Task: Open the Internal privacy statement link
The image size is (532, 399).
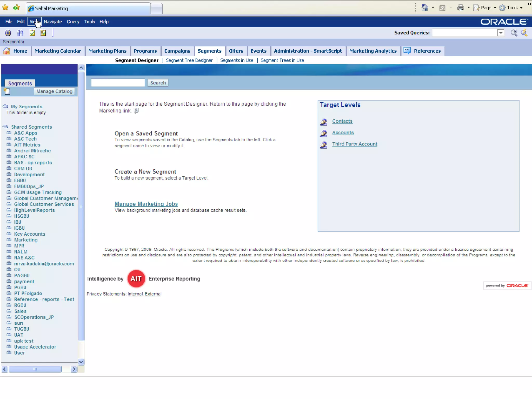Action: coord(135,294)
